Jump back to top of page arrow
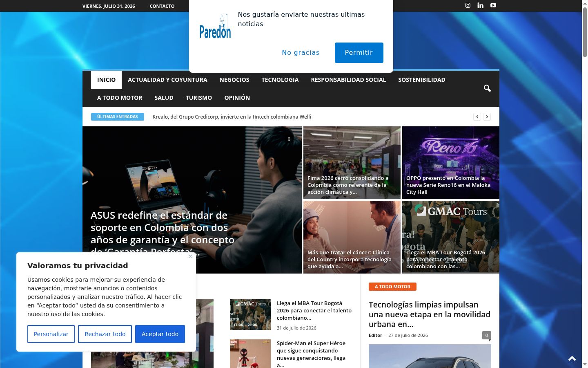 click(572, 359)
